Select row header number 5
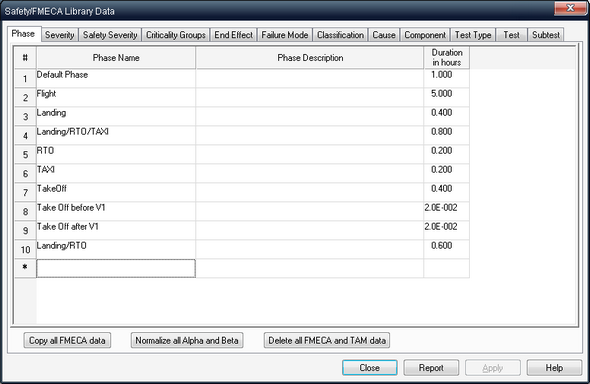The height and width of the screenshot is (384, 590). (x=25, y=155)
